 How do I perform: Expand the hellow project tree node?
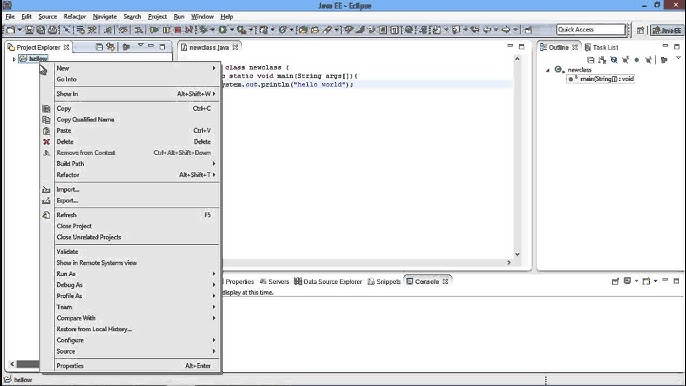click(x=14, y=59)
